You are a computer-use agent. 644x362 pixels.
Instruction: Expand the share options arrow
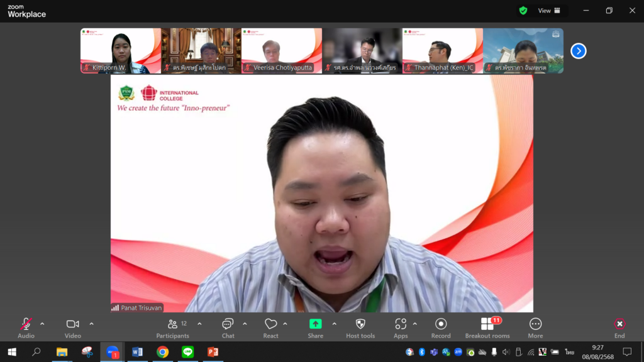335,324
